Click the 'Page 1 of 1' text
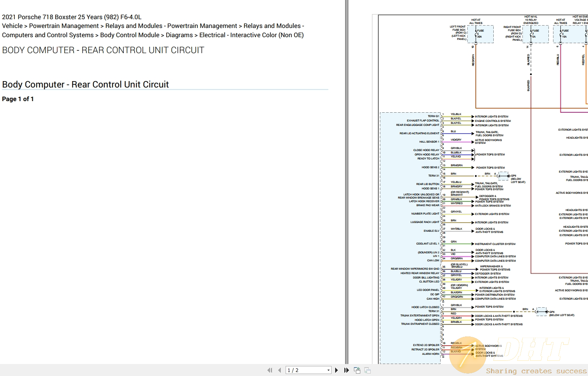The image size is (588, 376). [x=18, y=99]
